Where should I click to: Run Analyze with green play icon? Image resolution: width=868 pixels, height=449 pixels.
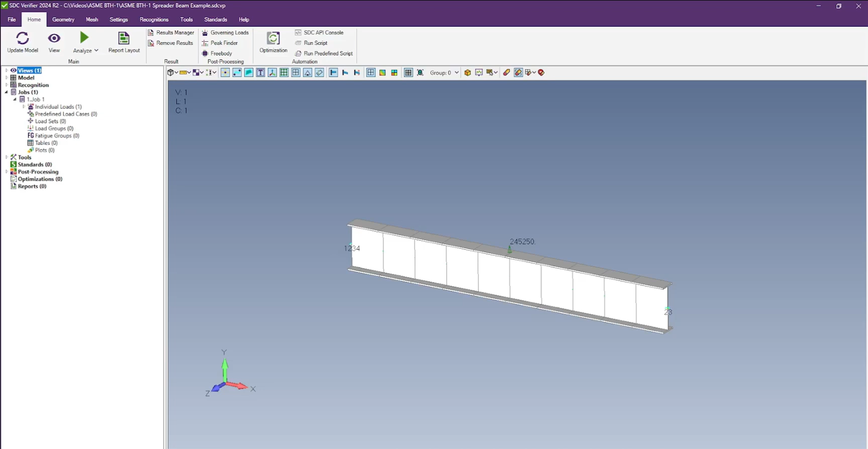pos(84,37)
